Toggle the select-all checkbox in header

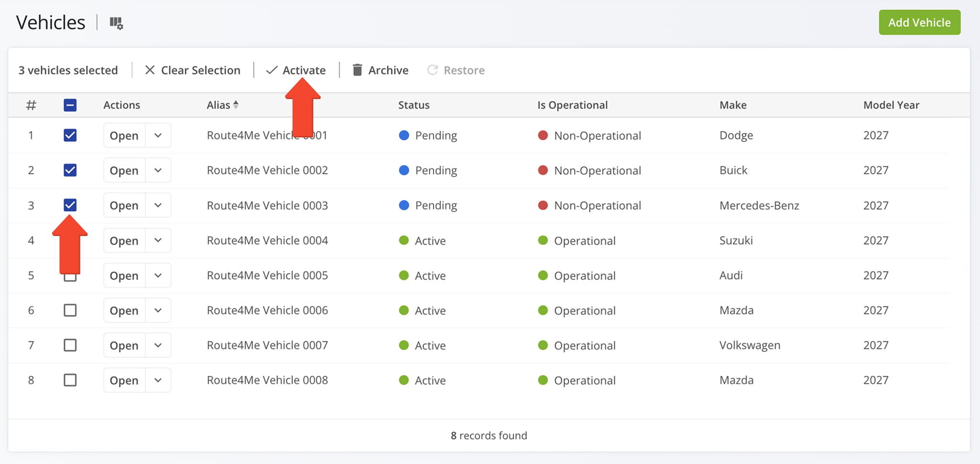click(70, 105)
